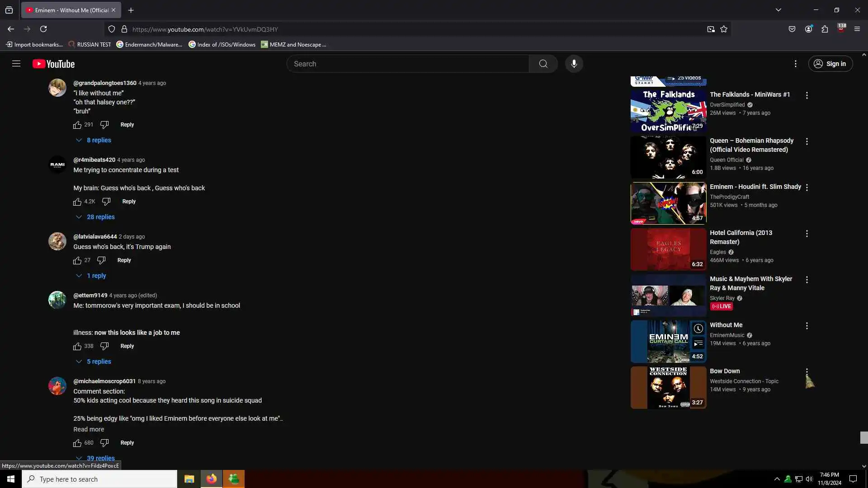Click Add to queue icon on Without Me thumbnail

(x=698, y=343)
